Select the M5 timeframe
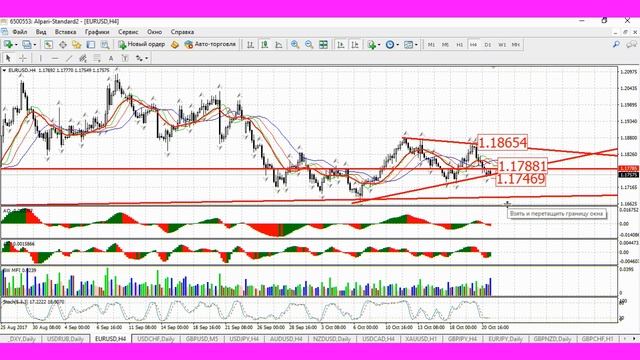 click(445, 44)
